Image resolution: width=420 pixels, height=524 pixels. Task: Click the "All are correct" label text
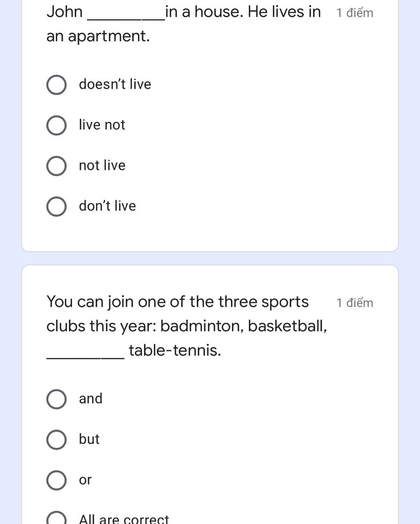(x=124, y=519)
